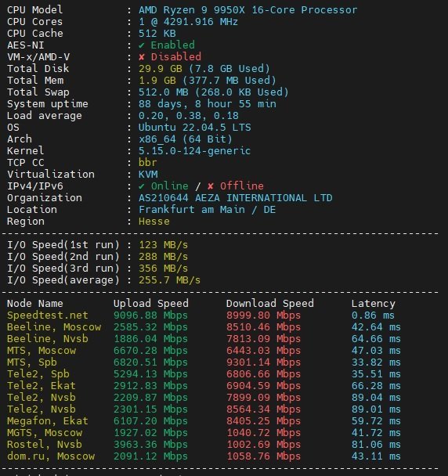Click the Ubuntu 22.04.5 LTS value
Viewport: 448px width, 476px height.
[x=195, y=127]
